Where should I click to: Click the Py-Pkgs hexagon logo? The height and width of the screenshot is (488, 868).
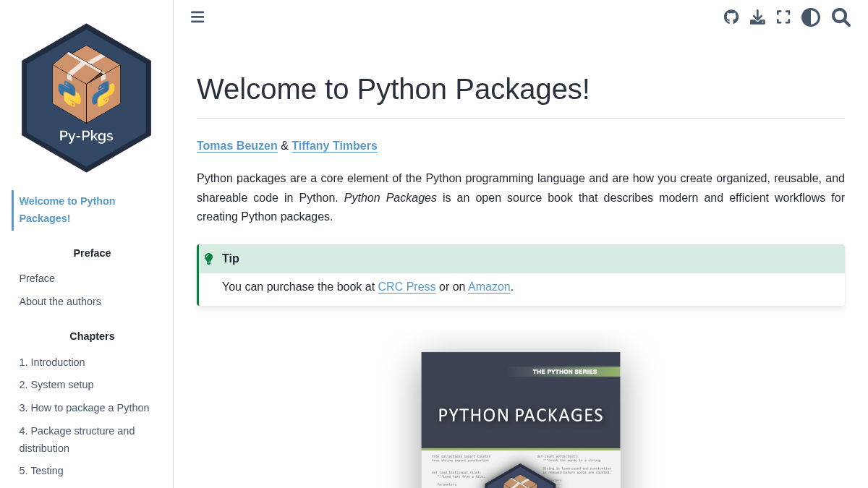[86, 98]
